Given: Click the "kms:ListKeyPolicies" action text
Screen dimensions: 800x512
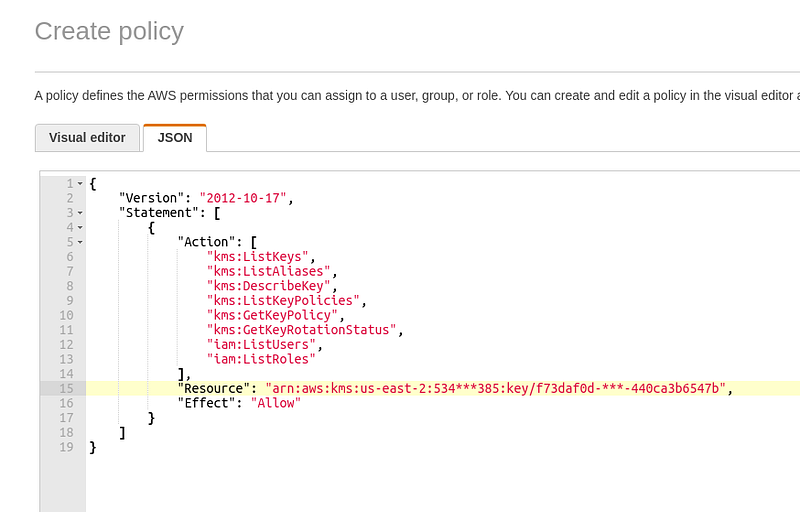Looking at the screenshot, I should point(283,300).
